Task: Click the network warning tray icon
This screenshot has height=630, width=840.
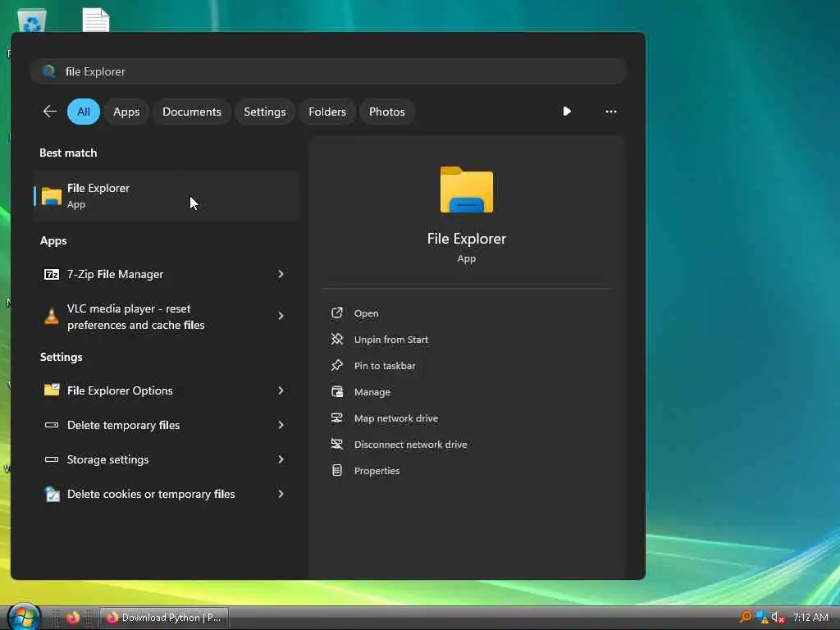Action: point(762,618)
